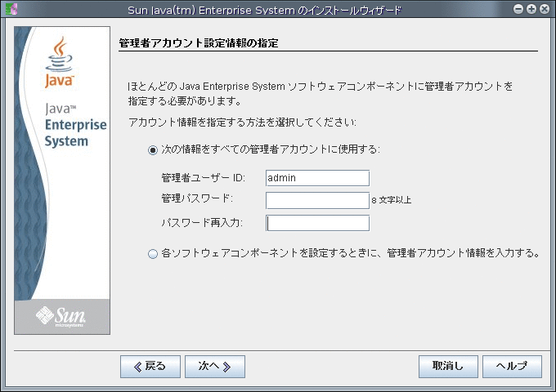Screen dimensions: 556x392
Task: Click the Sun Microsystems logo
Action: click(61, 316)
